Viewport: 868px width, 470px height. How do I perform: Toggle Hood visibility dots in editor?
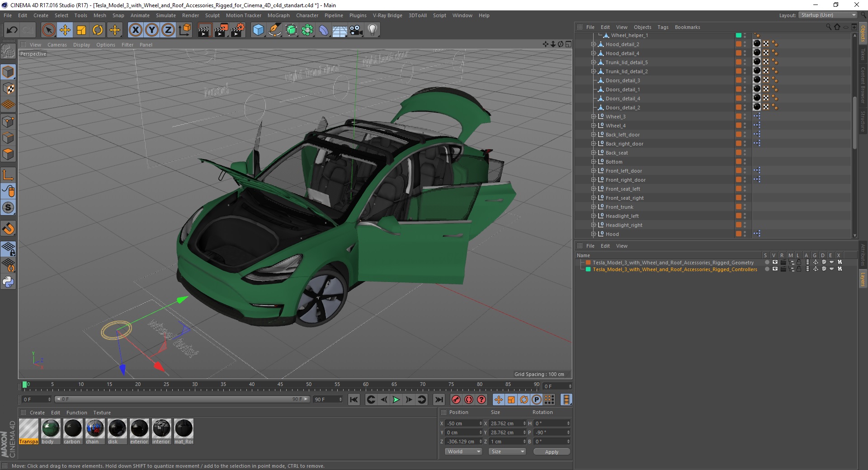(x=745, y=234)
